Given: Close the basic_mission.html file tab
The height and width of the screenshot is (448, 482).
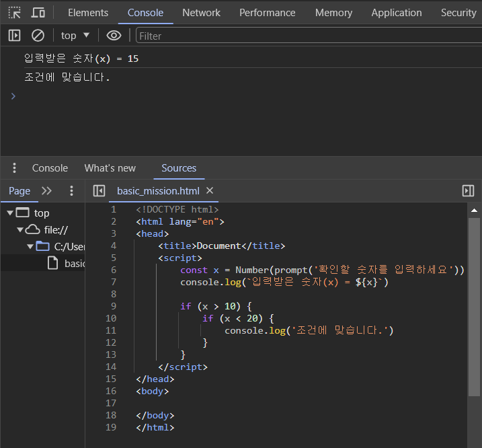Looking at the screenshot, I should (x=210, y=190).
